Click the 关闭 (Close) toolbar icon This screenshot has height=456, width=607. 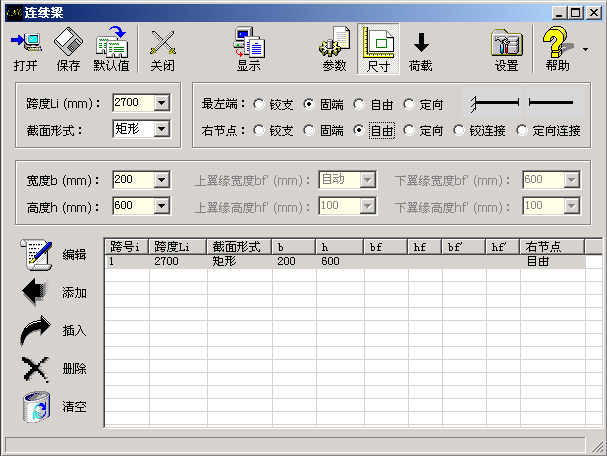(x=162, y=43)
